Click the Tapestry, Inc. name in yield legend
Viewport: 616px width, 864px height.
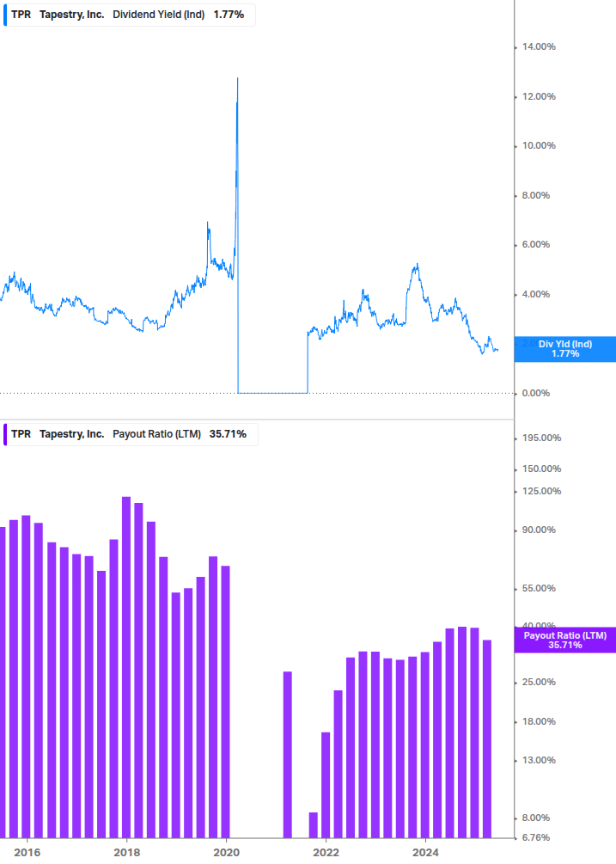coord(72,15)
